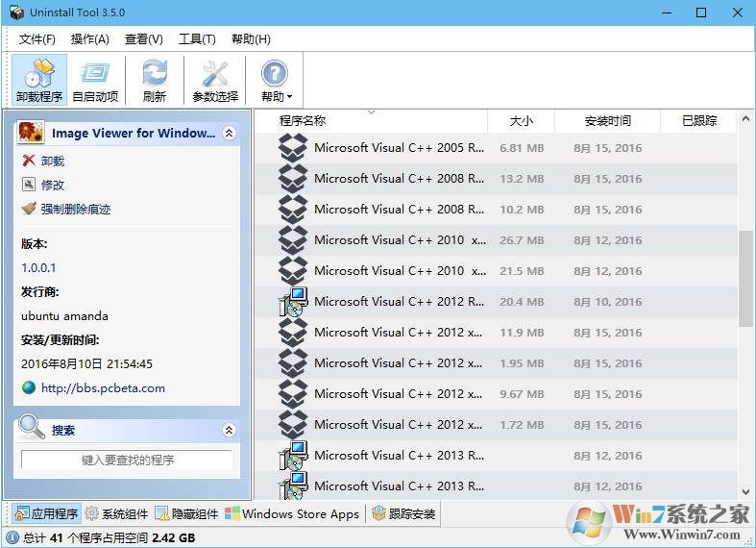Select the Visual C++ 2010 26.7 MB icon
Image resolution: width=756 pixels, height=548 pixels.
tap(293, 239)
